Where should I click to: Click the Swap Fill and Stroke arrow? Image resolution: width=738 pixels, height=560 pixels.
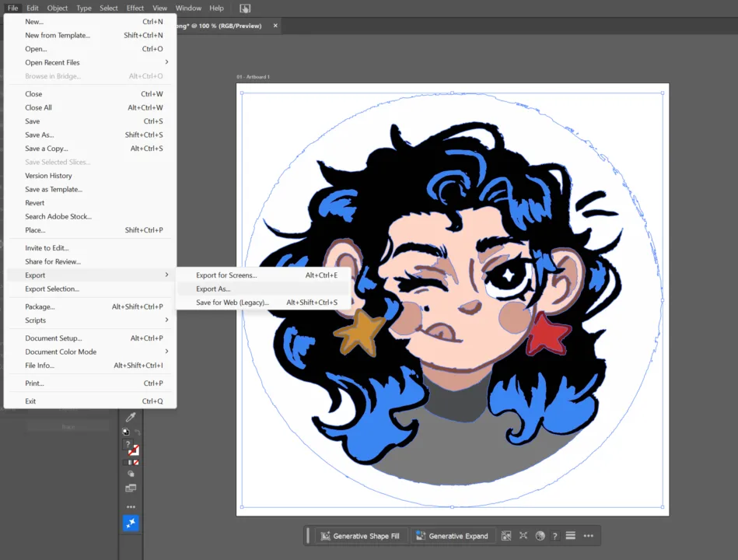point(138,432)
